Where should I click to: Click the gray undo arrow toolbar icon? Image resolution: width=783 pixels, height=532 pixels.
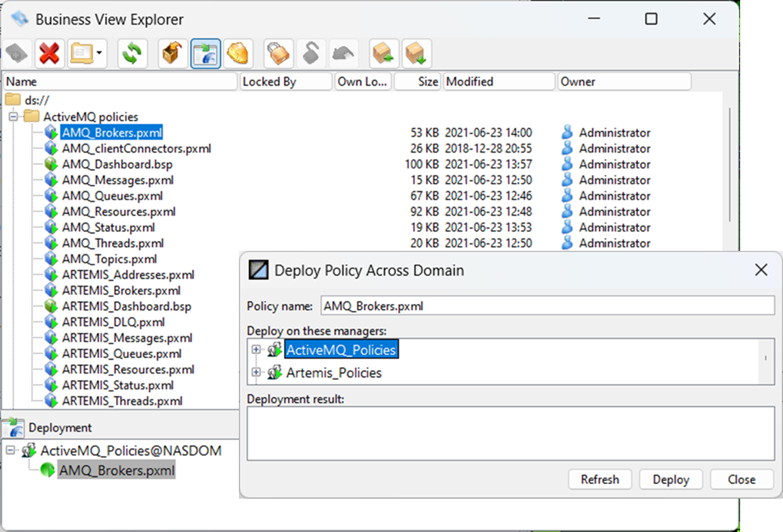(x=344, y=54)
